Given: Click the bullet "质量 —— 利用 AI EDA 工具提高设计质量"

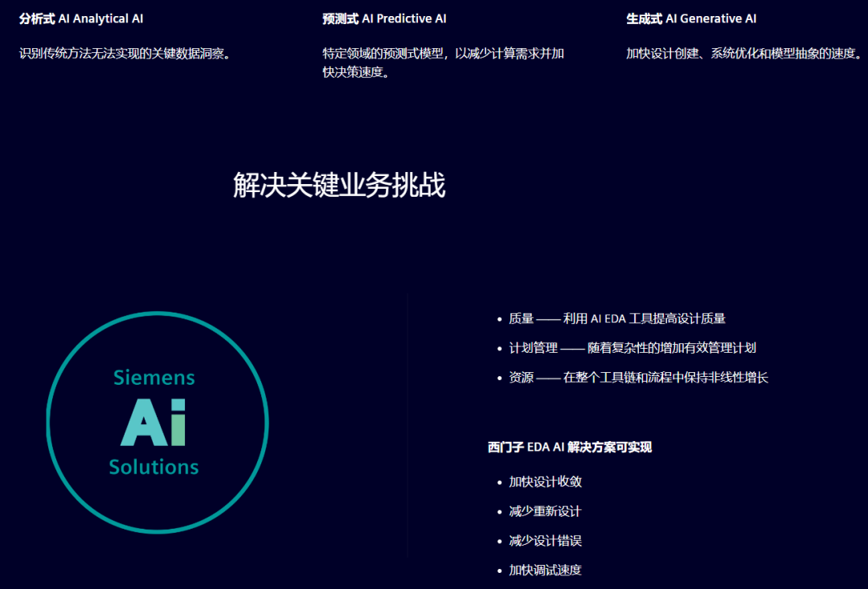Looking at the screenshot, I should pyautogui.click(x=617, y=318).
